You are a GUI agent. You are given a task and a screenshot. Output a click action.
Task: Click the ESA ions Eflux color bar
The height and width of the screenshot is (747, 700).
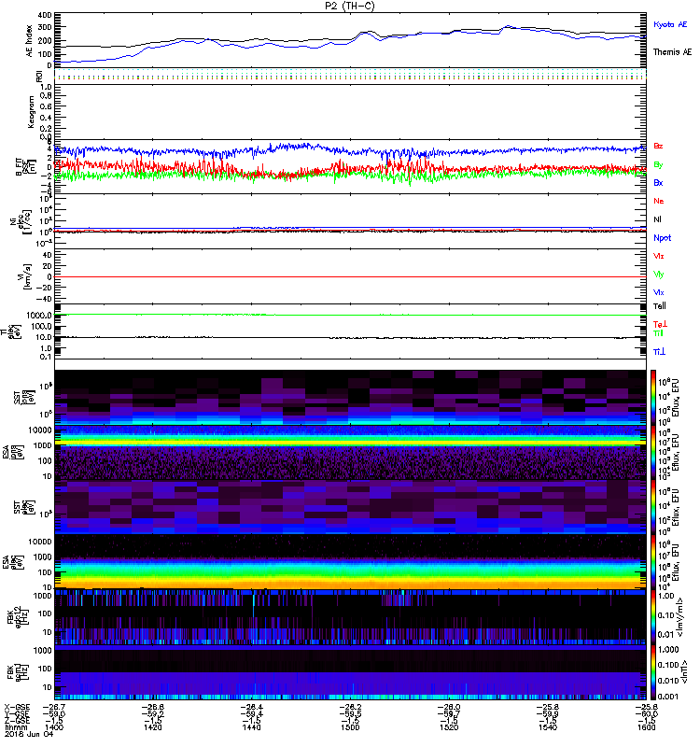click(653, 452)
